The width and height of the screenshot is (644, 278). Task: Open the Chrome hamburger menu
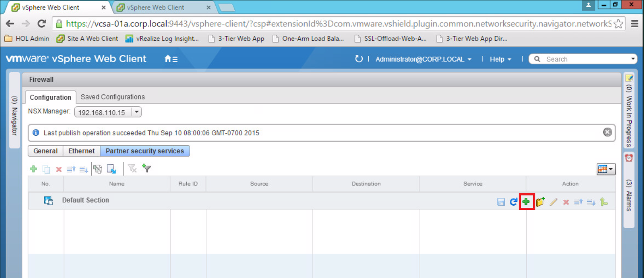pos(634,24)
